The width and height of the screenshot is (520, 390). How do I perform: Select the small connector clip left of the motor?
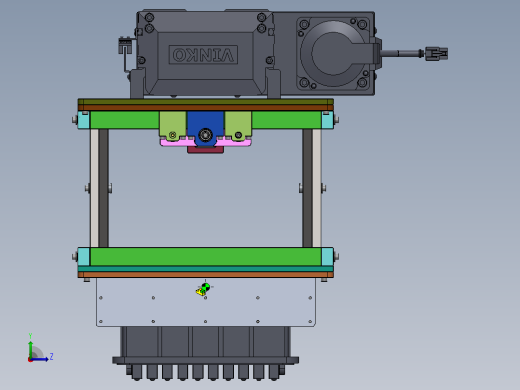tap(124, 46)
